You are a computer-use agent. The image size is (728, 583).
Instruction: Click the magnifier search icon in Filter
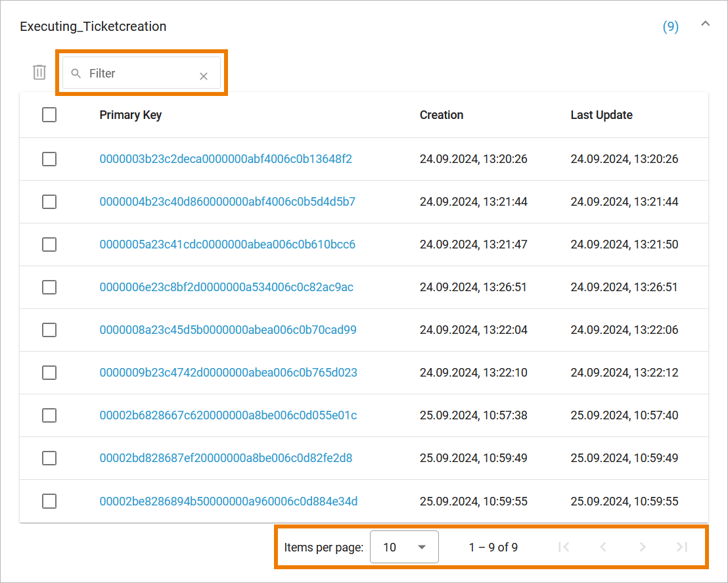(76, 73)
